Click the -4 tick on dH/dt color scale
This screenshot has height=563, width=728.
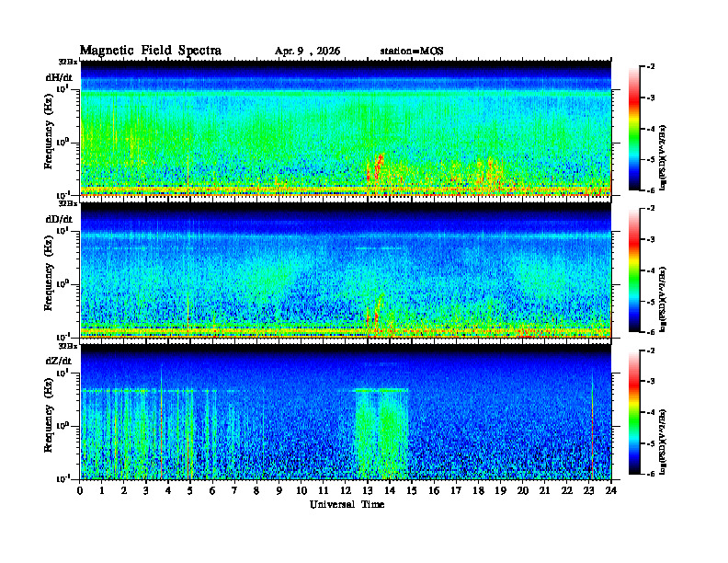coord(651,129)
